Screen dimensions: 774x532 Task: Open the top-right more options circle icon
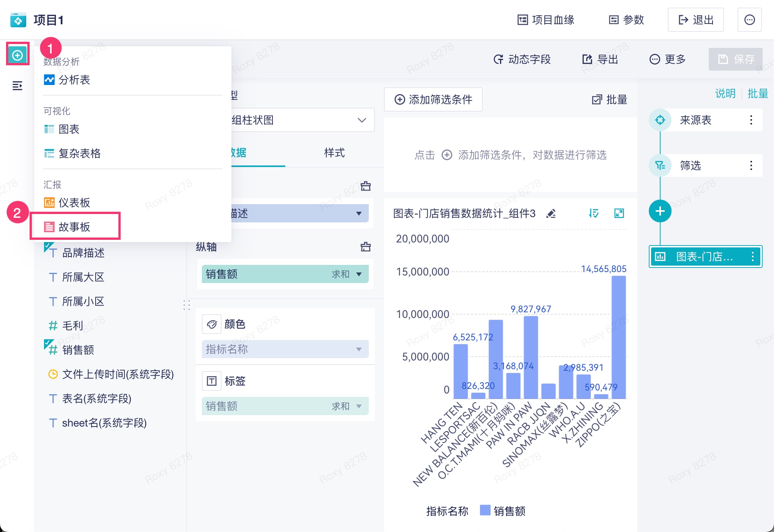click(749, 20)
